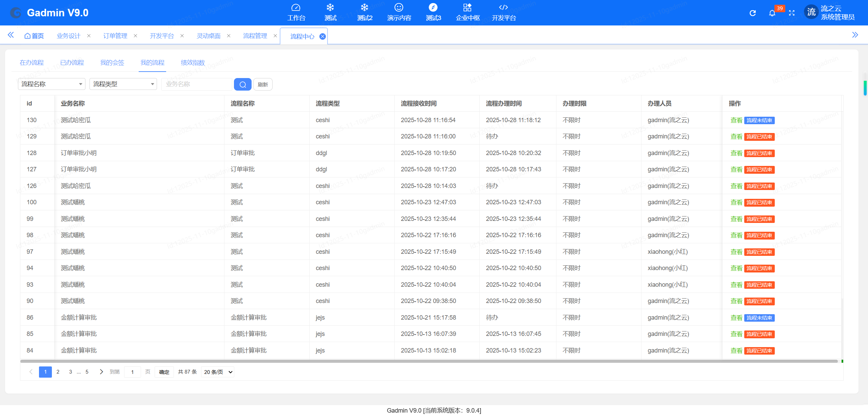Image resolution: width=868 pixels, height=417 pixels.
Task: Open the 测试3 compass icon
Action: click(433, 8)
